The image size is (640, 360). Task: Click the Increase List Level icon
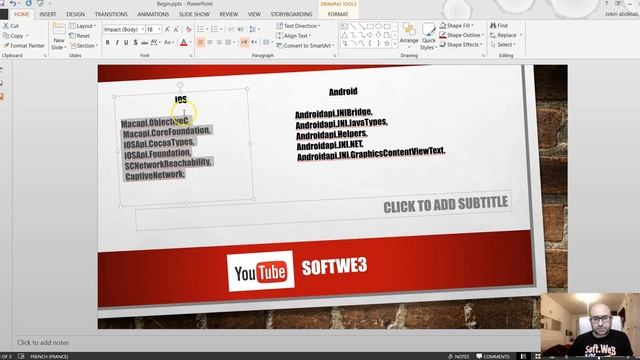(240, 29)
